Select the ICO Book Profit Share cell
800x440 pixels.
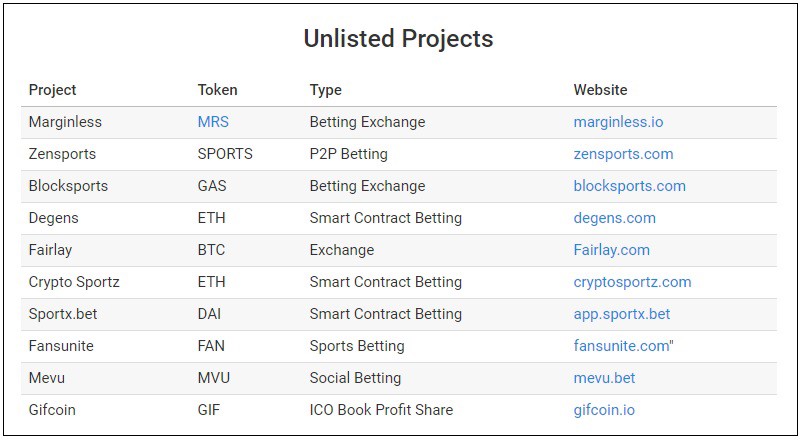click(x=381, y=410)
